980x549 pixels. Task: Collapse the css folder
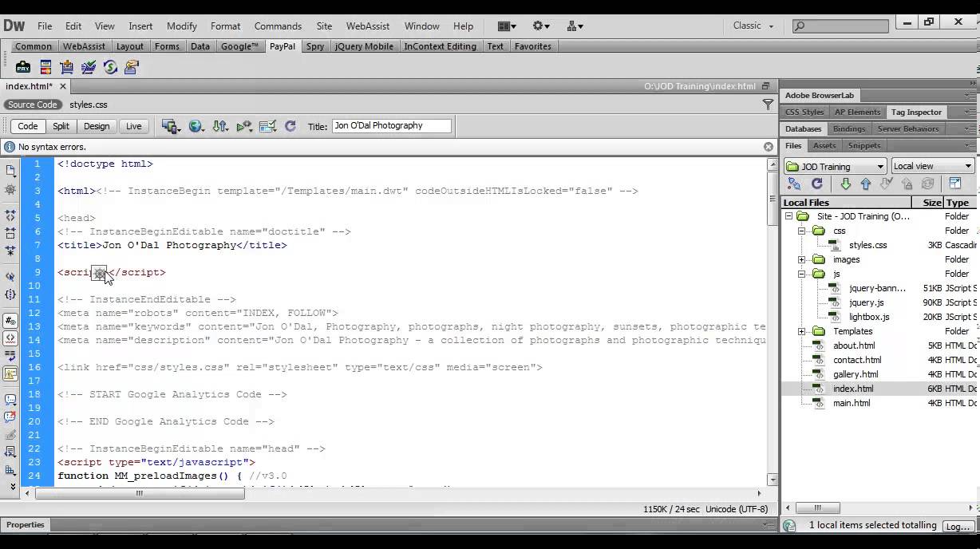tap(802, 231)
